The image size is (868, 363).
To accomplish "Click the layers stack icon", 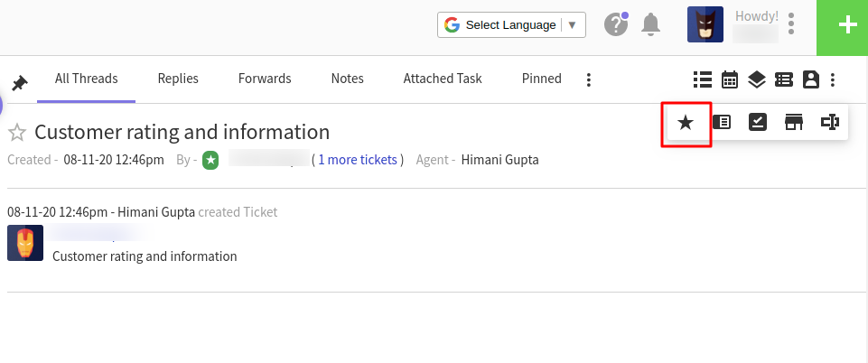I will (756, 79).
